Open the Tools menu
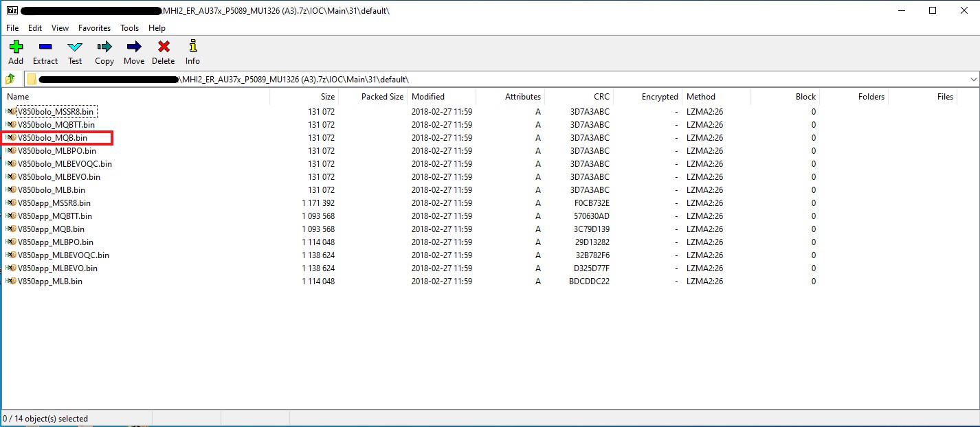 coord(129,28)
